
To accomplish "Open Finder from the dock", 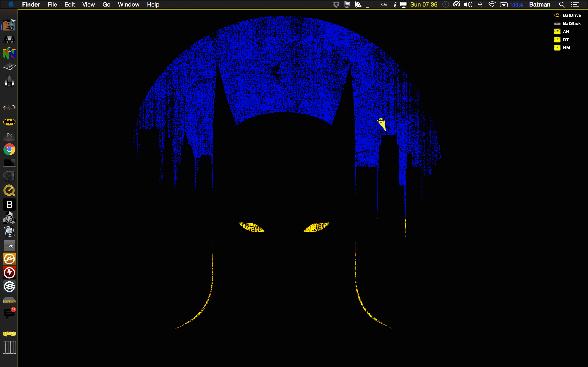I will (x=9, y=25).
